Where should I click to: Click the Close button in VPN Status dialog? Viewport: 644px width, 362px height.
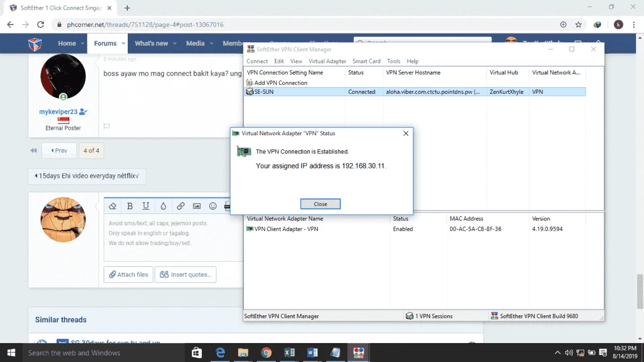click(x=320, y=204)
